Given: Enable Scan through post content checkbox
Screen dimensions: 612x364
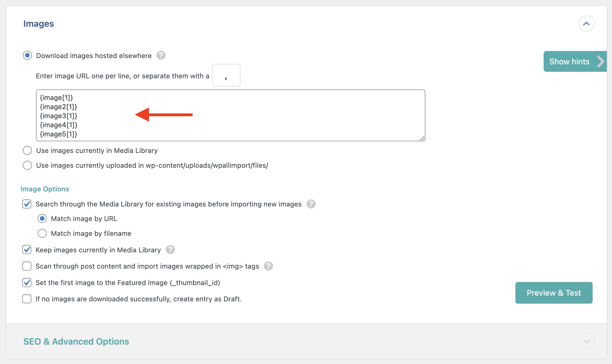Looking at the screenshot, I should point(27,266).
